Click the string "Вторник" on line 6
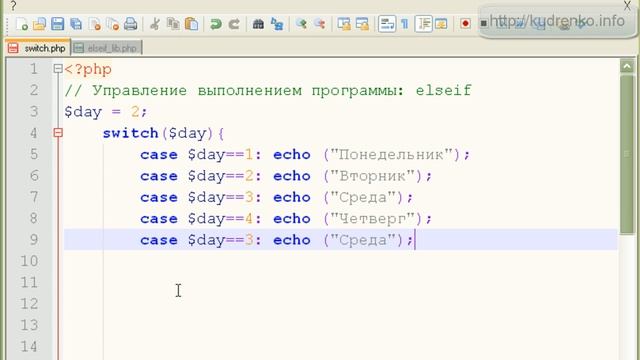 [372, 176]
